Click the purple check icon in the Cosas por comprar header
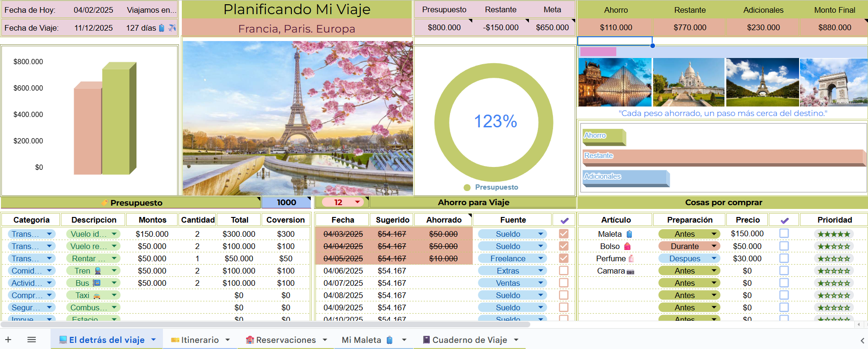This screenshot has height=349, width=868. pyautogui.click(x=784, y=220)
